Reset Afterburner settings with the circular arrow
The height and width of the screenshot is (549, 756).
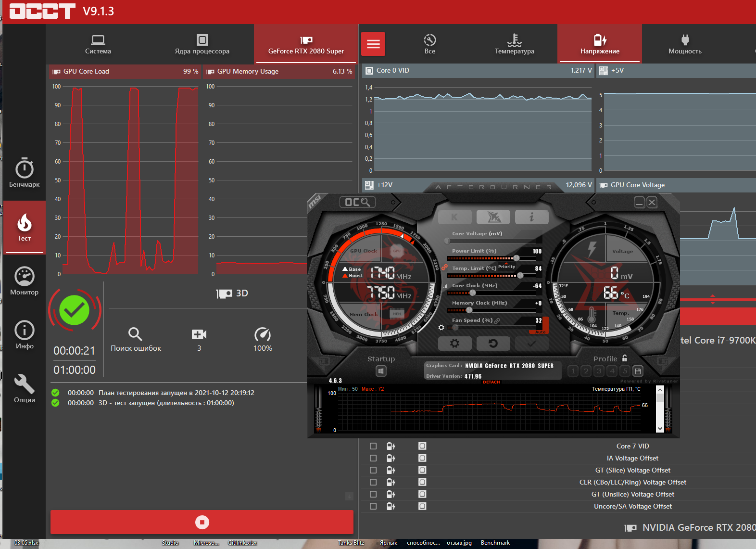pyautogui.click(x=493, y=344)
